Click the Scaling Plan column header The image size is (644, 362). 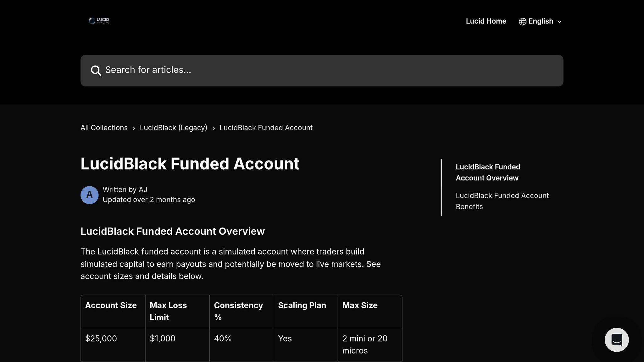[302, 305]
